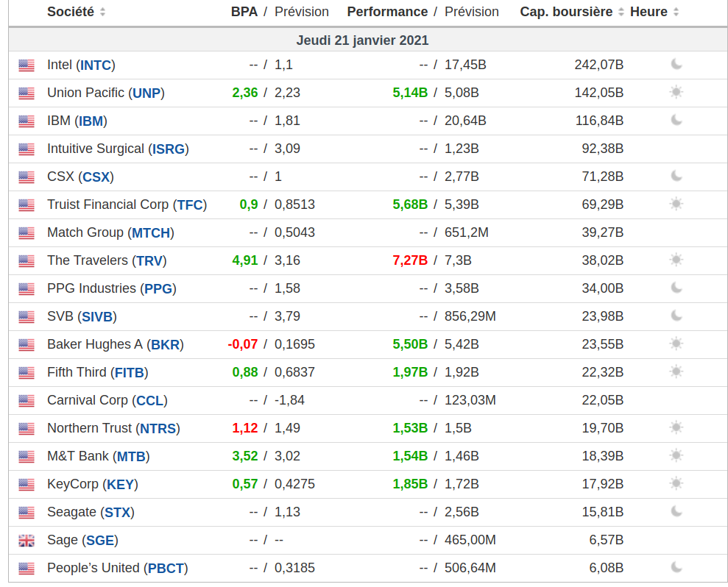728x587 pixels.
Task: Click the moon icon in Intel row
Action: coord(676,64)
